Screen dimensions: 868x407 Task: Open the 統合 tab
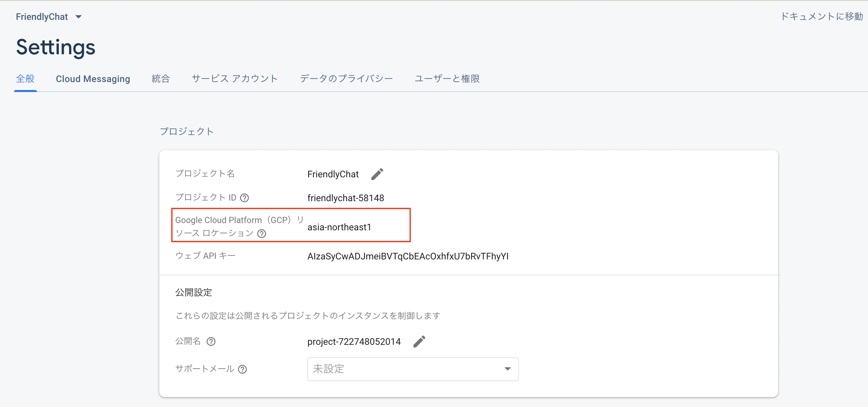tap(161, 78)
